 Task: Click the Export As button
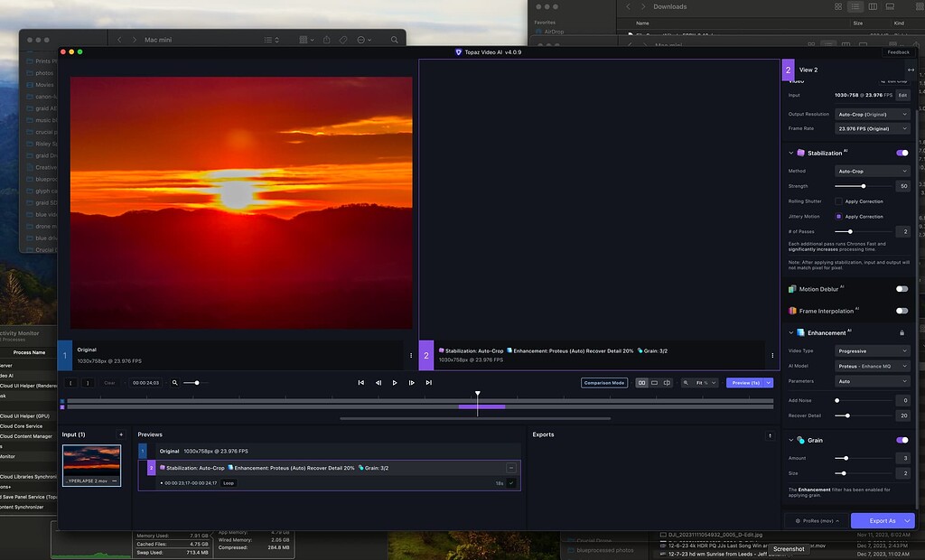point(883,520)
